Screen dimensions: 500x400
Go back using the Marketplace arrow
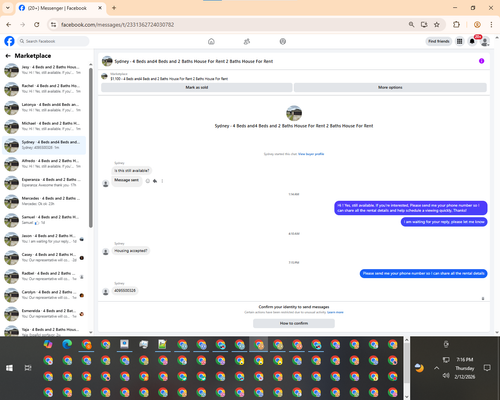tap(8, 56)
